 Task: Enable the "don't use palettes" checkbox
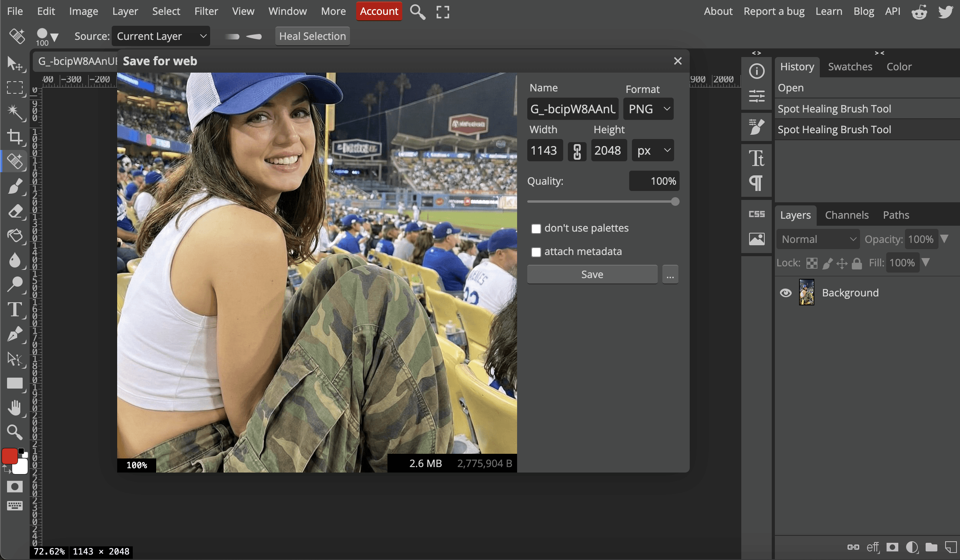(536, 229)
